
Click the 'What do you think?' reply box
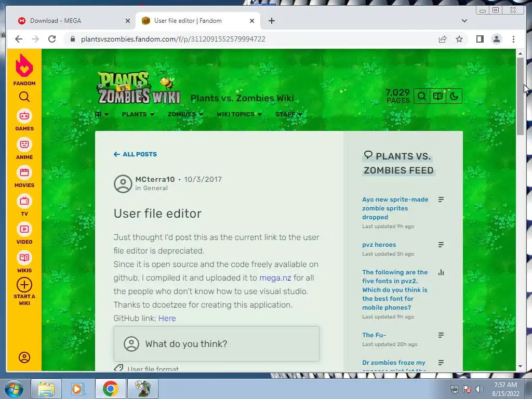(217, 344)
